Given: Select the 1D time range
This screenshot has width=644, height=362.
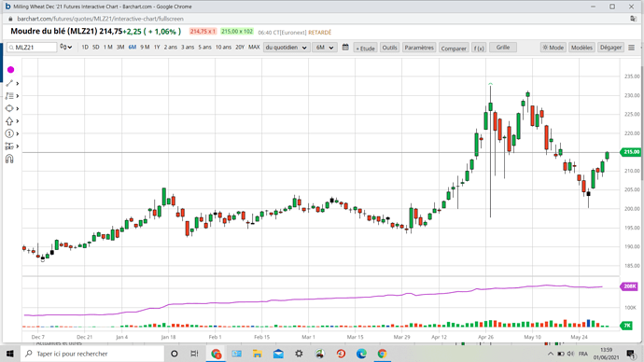Looking at the screenshot, I should pyautogui.click(x=85, y=48).
